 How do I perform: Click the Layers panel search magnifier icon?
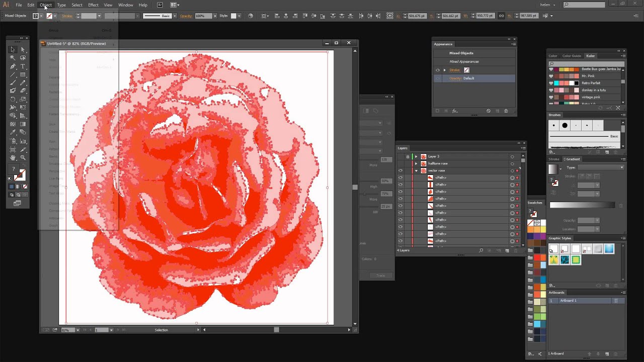481,250
